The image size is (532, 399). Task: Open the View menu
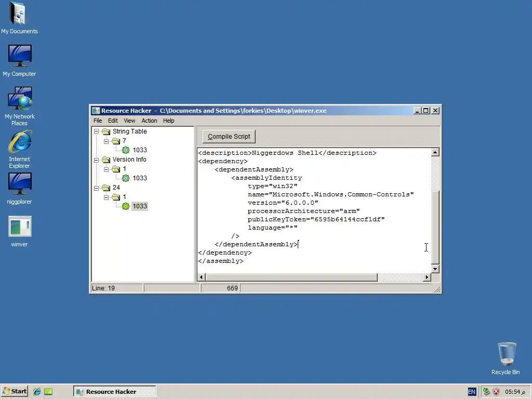pos(129,121)
